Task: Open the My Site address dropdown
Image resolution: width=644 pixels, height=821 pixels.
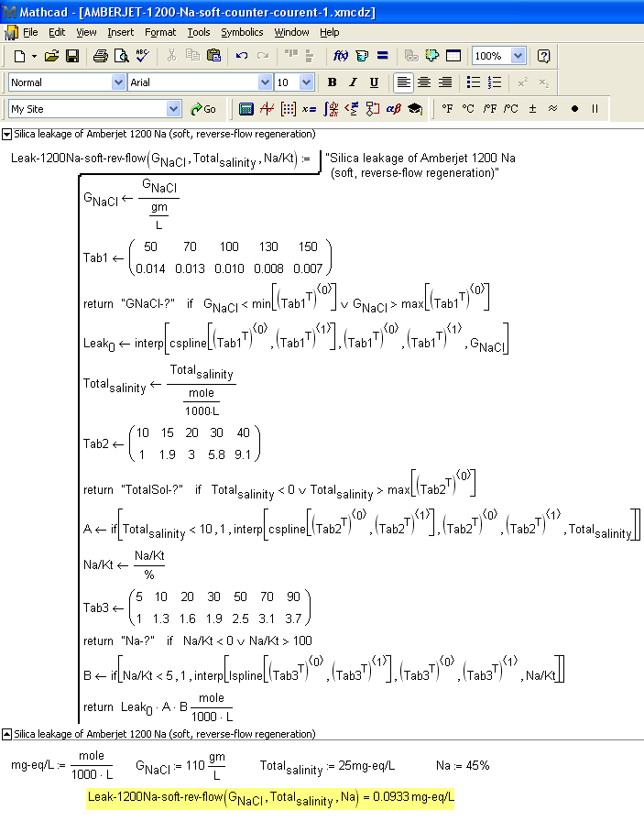Action: (x=173, y=109)
